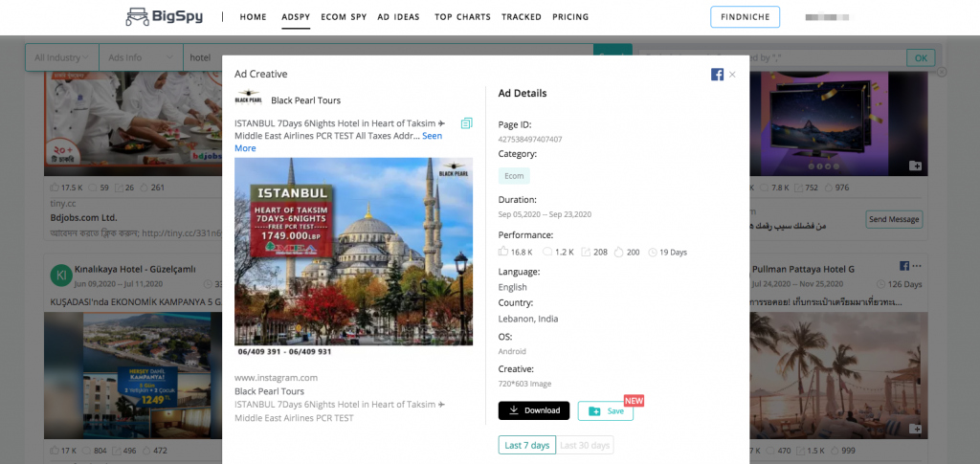980x464 pixels.
Task: Open the HOME nav item
Action: [253, 17]
